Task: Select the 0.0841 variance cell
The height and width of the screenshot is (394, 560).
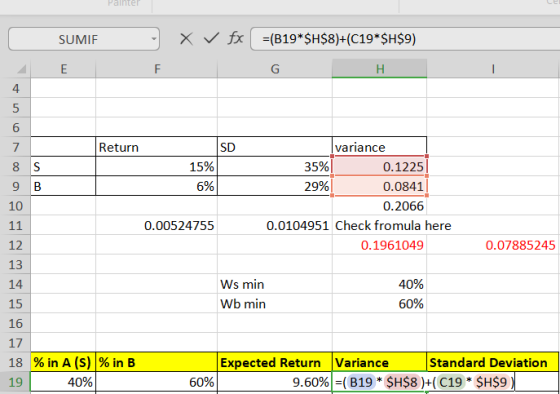Action: [x=379, y=186]
